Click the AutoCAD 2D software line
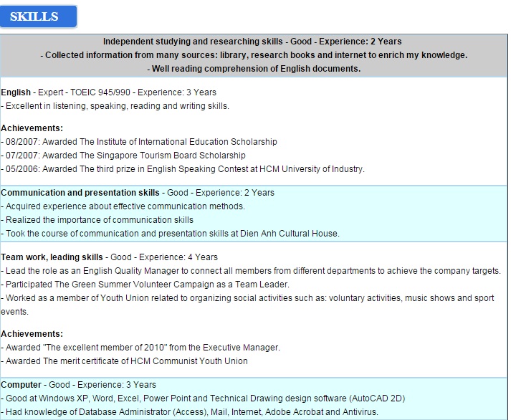The width and height of the screenshot is (511, 420). pos(203,398)
